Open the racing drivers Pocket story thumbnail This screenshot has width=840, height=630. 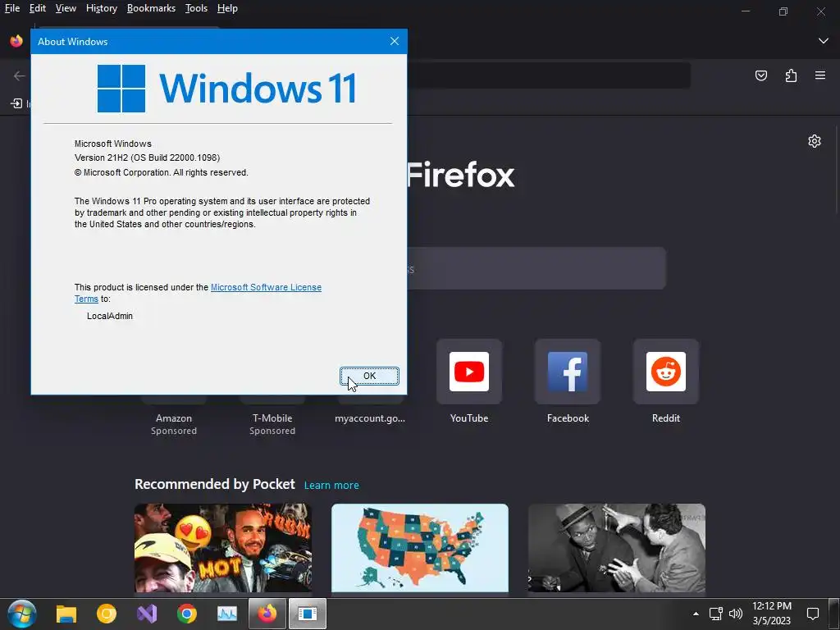(x=223, y=547)
